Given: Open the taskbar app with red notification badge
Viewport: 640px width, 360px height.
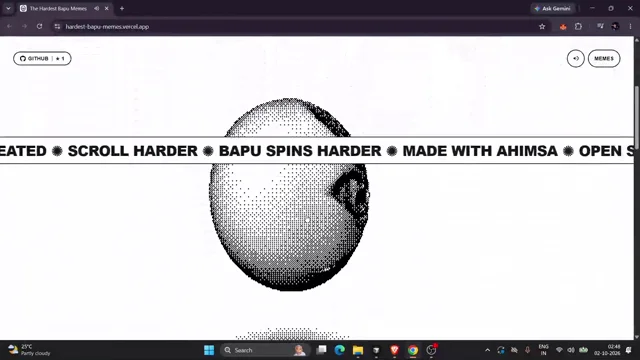Looking at the screenshot, I should pyautogui.click(x=431, y=350).
